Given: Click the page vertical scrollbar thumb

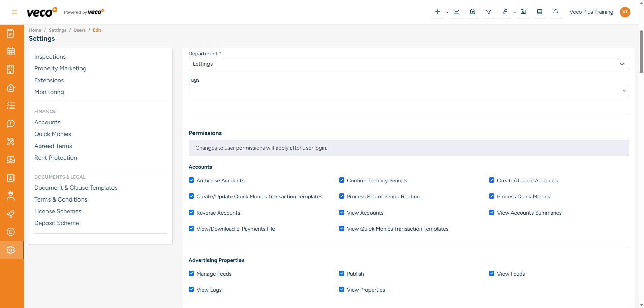Looking at the screenshot, I should (641, 52).
